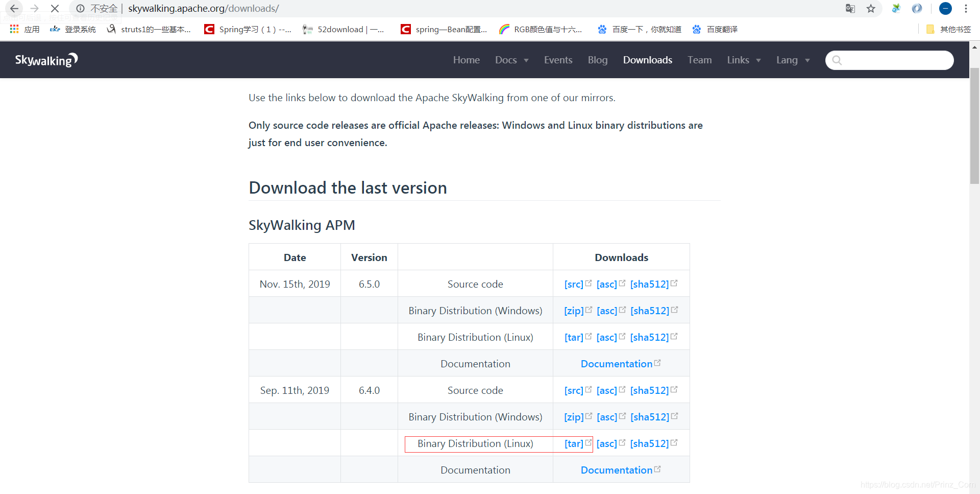This screenshot has width=980, height=494.
Task: Go back with the browser back arrow
Action: tap(14, 9)
